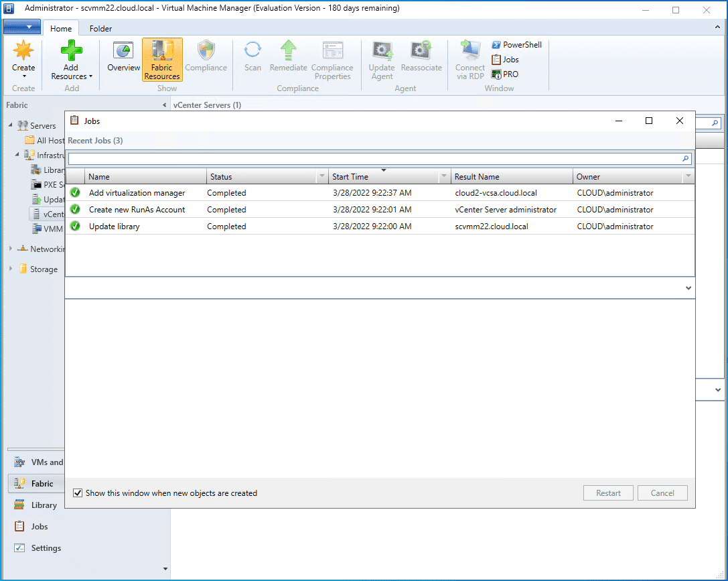The width and height of the screenshot is (728, 581).
Task: Select All Hosts folder in Fabric tree
Action: (45, 140)
